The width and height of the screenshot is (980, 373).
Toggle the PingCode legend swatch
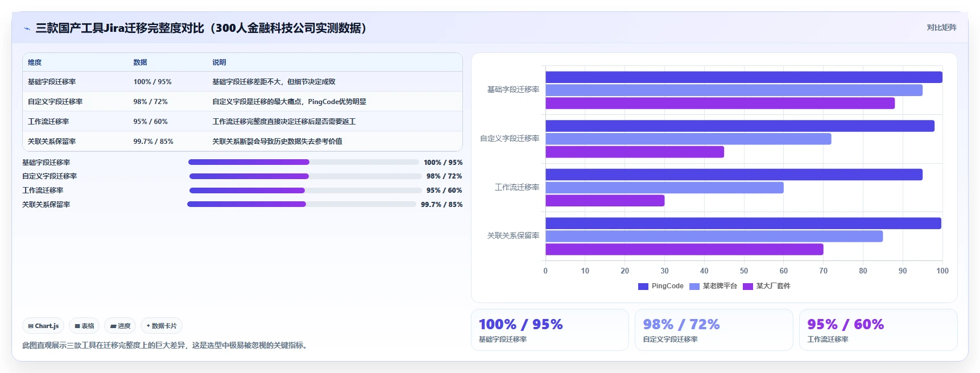pos(643,286)
